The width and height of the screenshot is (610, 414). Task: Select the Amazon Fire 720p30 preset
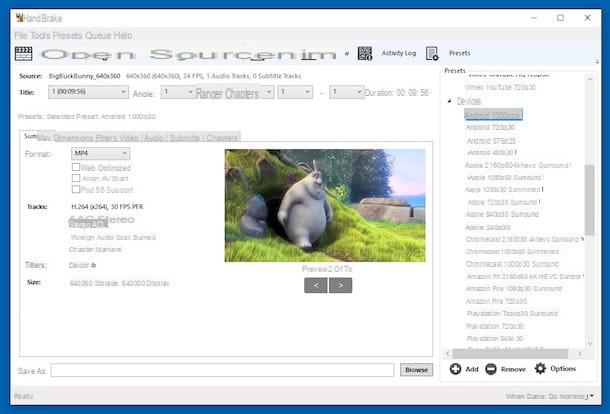tap(496, 301)
